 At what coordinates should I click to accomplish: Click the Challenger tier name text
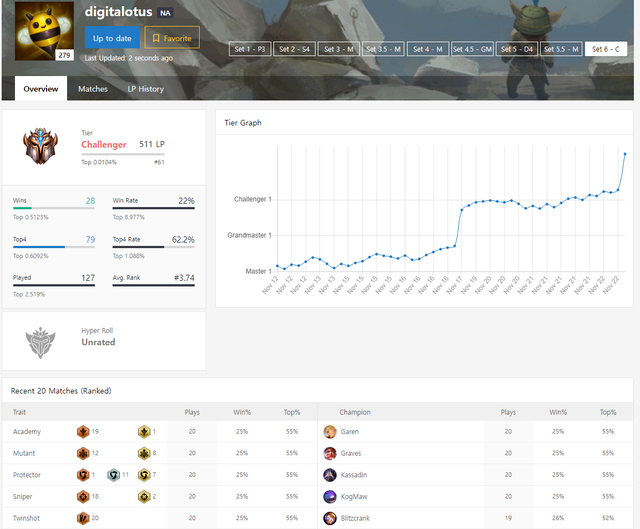click(104, 144)
